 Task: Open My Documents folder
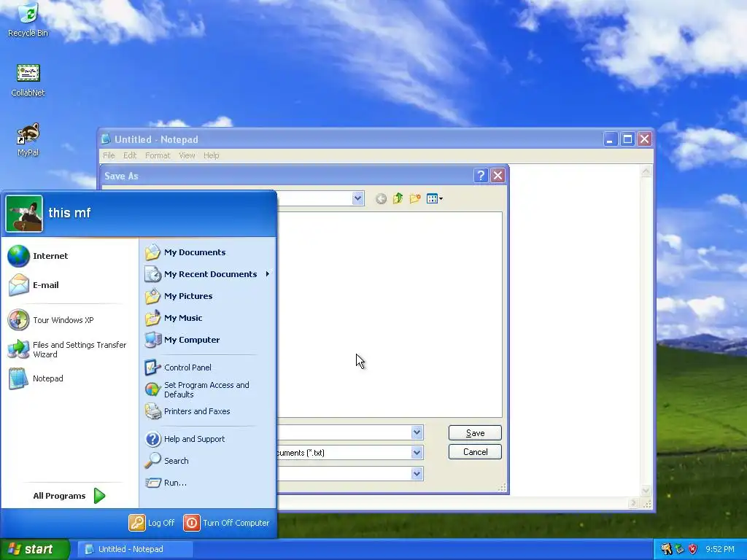208,252
